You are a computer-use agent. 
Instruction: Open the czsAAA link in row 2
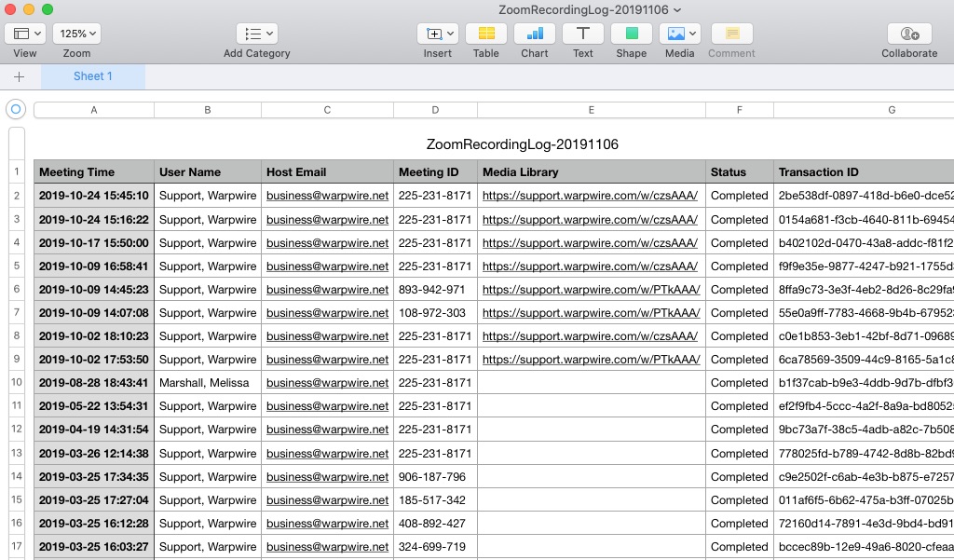(x=590, y=196)
